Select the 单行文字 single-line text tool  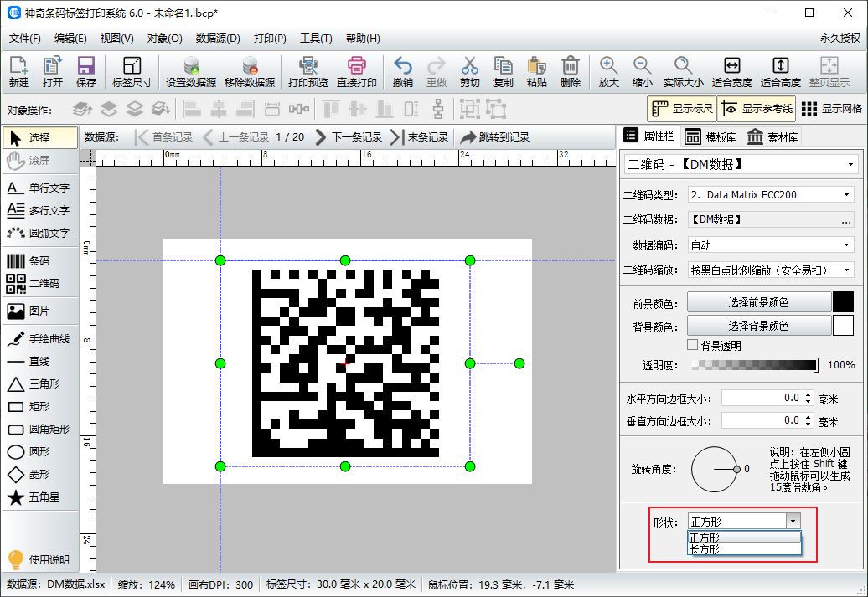click(39, 188)
